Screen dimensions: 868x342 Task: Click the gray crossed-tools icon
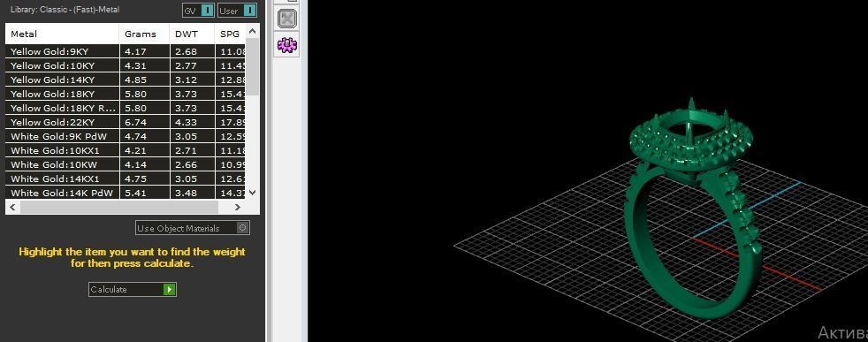tap(286, 19)
